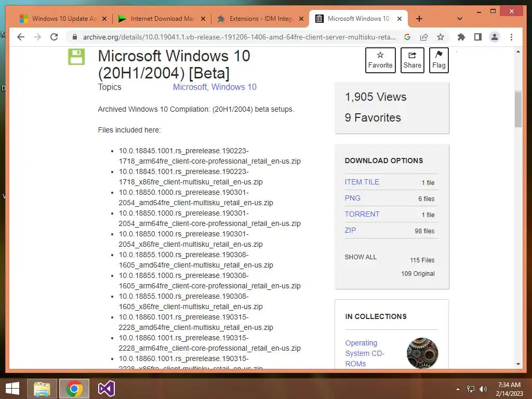532x399 pixels.
Task: Click the 109 Original text
Action: pyautogui.click(x=418, y=273)
